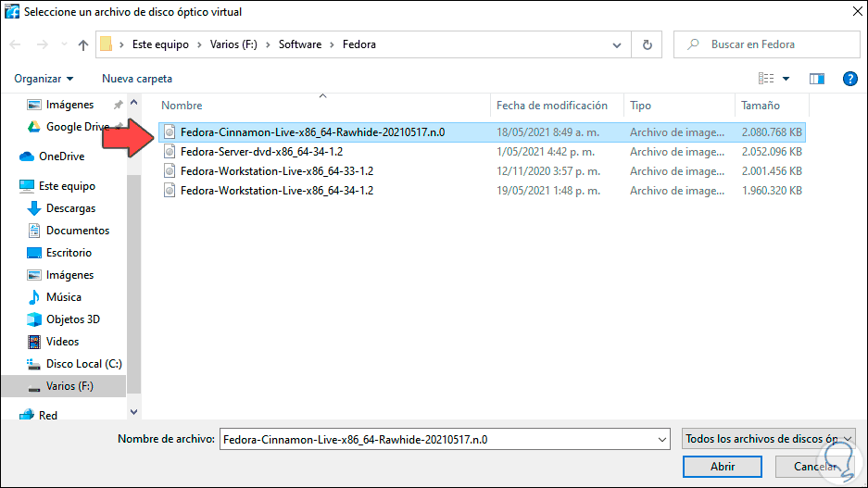Create a Nueva carpeta
The height and width of the screenshot is (488, 868).
click(137, 79)
